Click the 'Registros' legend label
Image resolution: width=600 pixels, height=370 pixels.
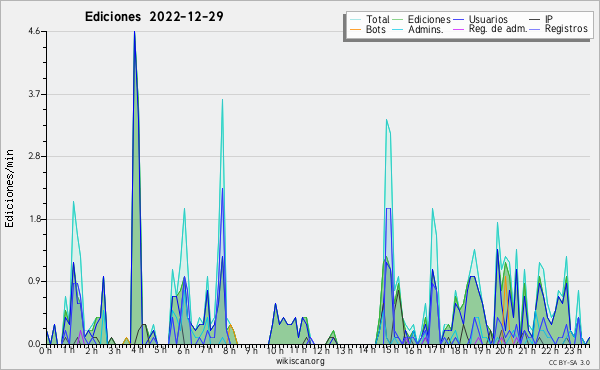(x=566, y=29)
